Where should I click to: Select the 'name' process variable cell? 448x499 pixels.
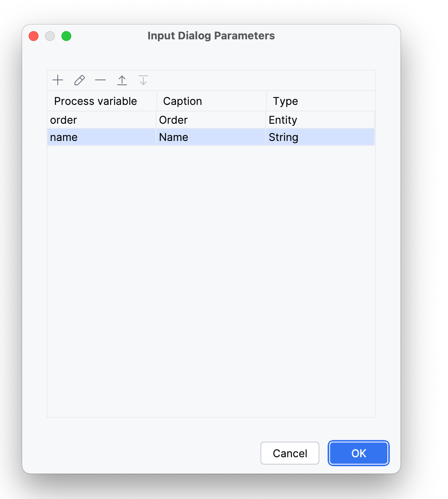point(102,137)
